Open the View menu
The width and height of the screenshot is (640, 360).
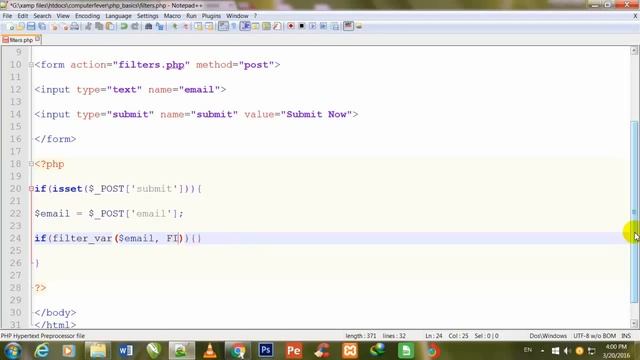pyautogui.click(x=63, y=16)
